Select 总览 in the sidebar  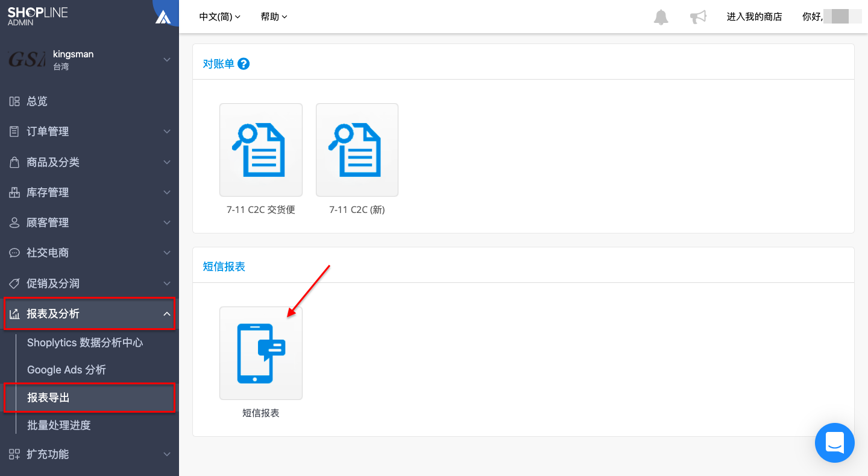[89, 101]
